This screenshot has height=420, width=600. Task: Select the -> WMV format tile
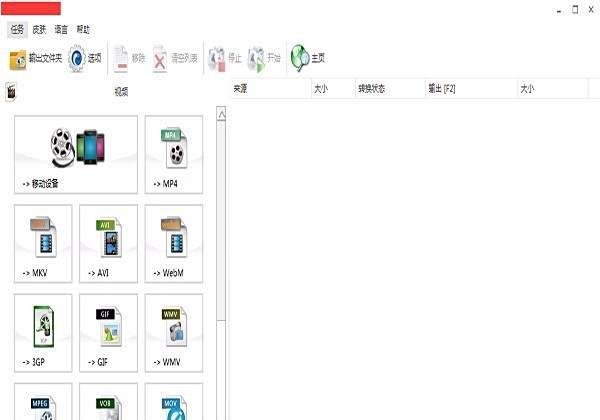point(174,333)
